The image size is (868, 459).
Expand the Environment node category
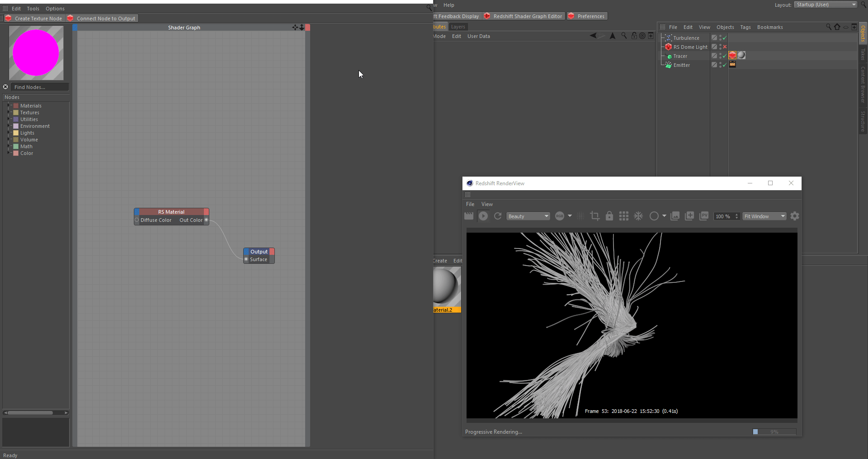click(x=9, y=126)
